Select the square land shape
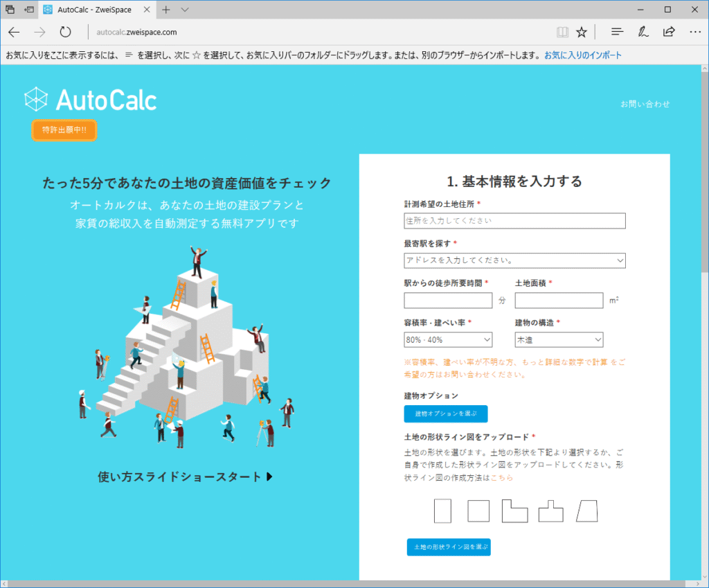This screenshot has height=588, width=709. [x=478, y=511]
